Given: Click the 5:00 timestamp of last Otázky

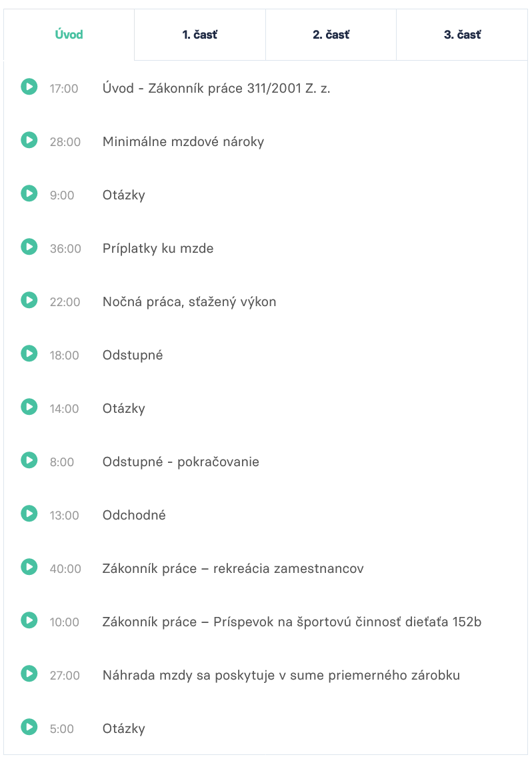Looking at the screenshot, I should [62, 728].
